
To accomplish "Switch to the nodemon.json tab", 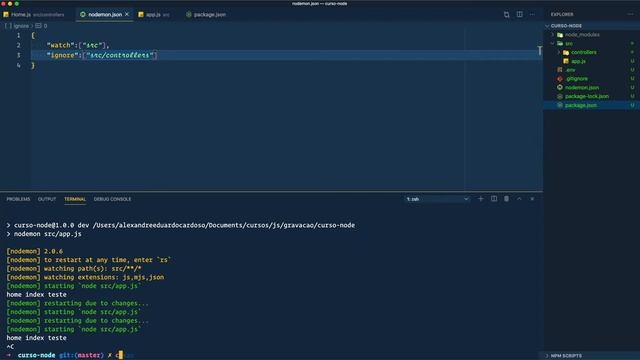I will coord(105,14).
